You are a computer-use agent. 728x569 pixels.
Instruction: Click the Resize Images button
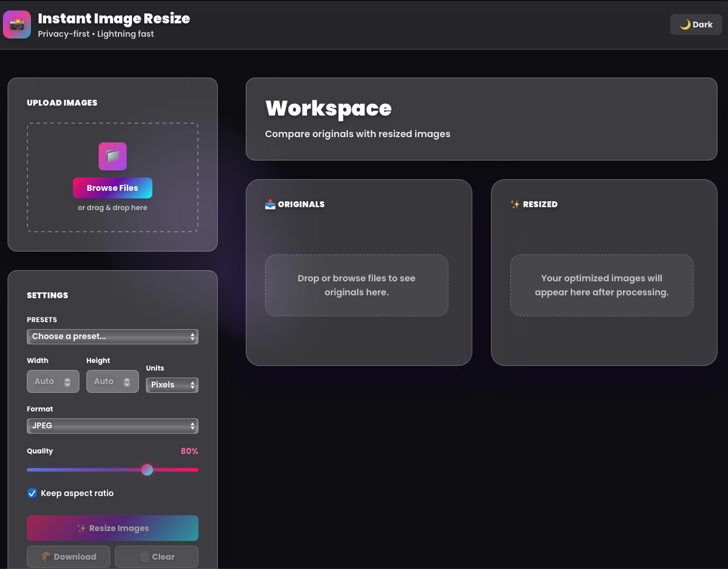click(113, 528)
